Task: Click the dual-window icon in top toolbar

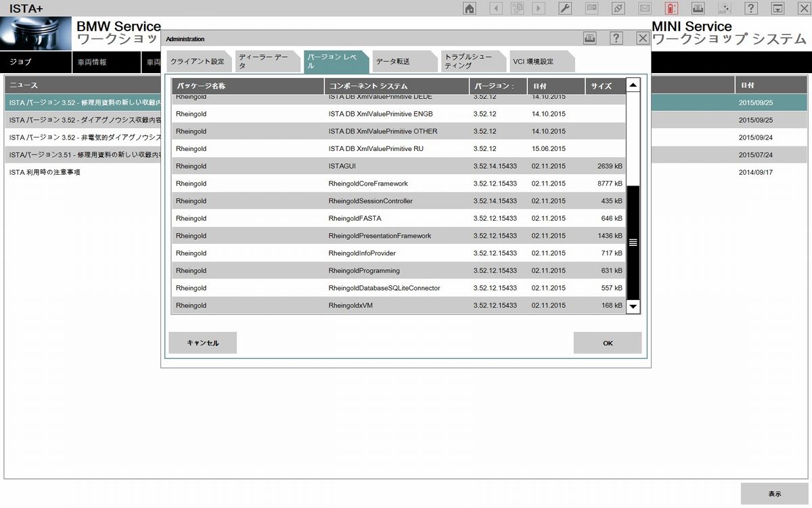Action: [591, 8]
